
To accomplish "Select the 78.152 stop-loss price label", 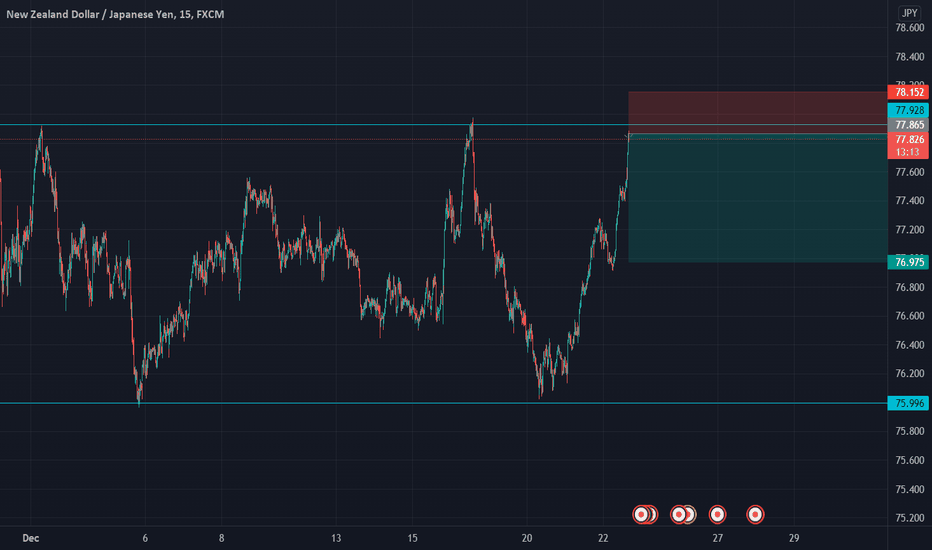I will [x=908, y=92].
